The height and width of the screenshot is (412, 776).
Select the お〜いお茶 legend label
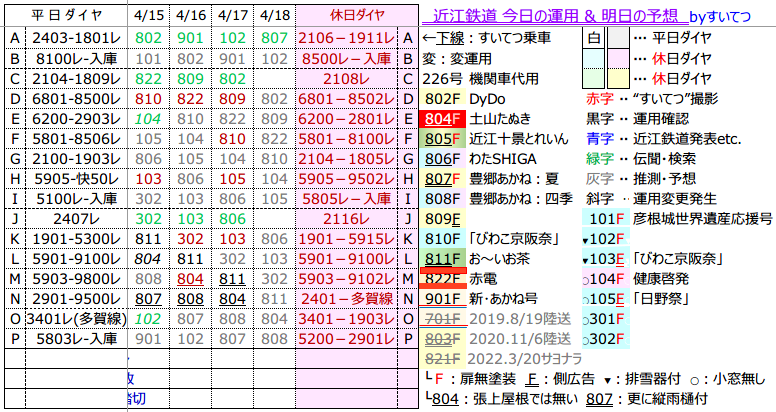(499, 258)
